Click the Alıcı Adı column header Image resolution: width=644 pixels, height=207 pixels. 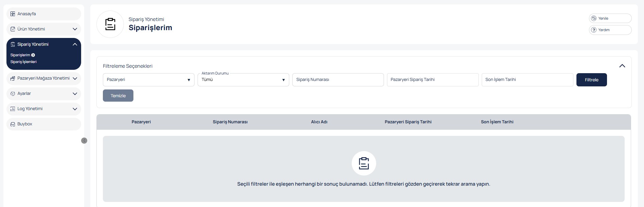point(319,122)
